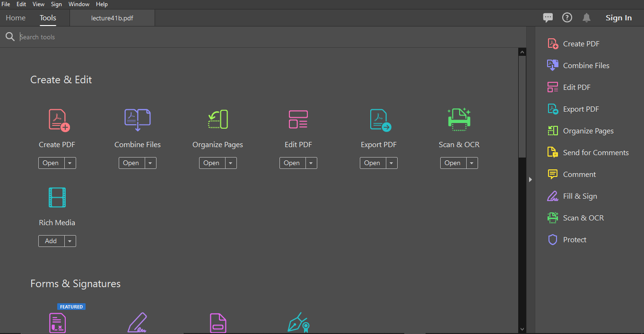Screen dimensions: 644x334
Task: Click the Open button under Edit PDF
Action: [292, 163]
